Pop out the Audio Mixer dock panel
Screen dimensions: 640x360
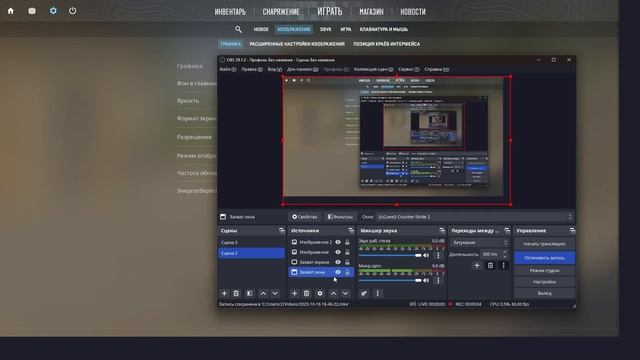[442, 231]
